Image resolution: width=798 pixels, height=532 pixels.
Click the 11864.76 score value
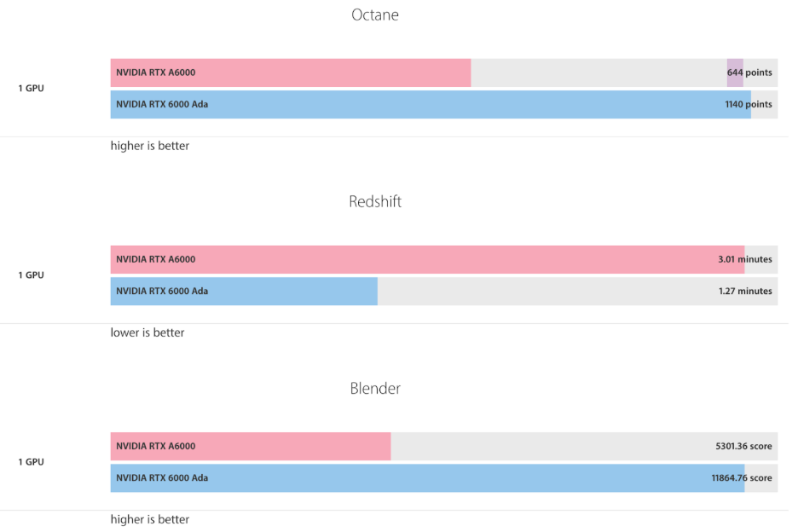click(742, 477)
